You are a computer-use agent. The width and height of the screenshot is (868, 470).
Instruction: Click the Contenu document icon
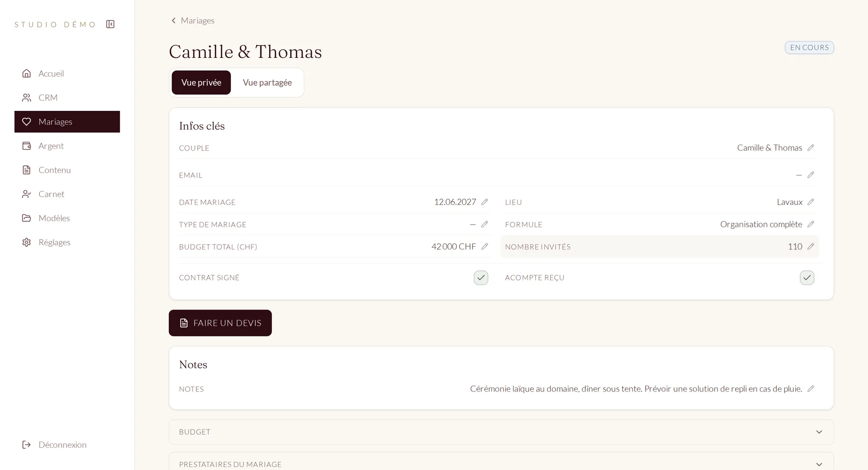tap(27, 170)
